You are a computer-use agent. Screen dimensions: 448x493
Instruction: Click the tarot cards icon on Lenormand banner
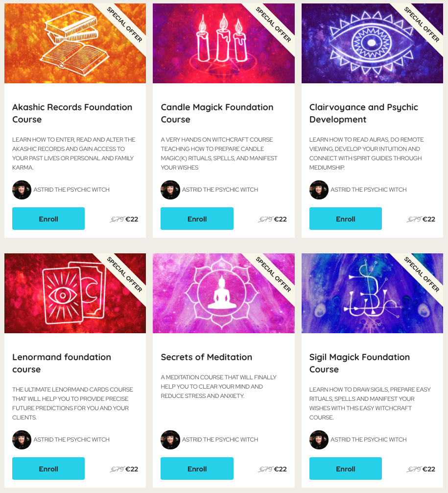(x=74, y=293)
